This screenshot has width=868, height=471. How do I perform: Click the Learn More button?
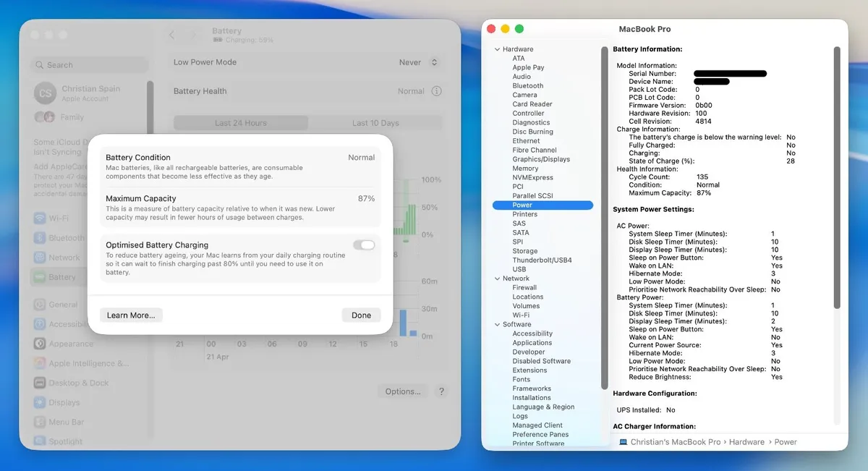coord(131,315)
